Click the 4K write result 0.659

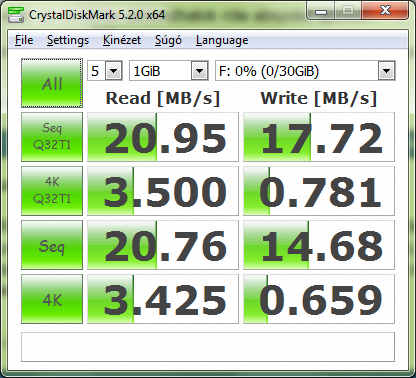click(x=319, y=299)
